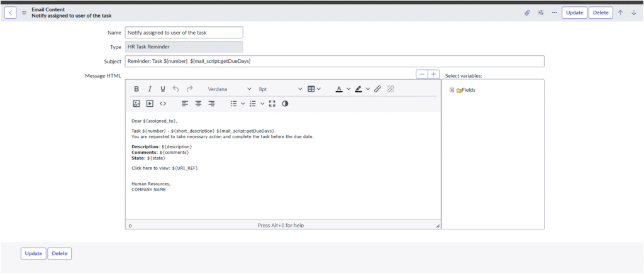Click the top Delete button
Image resolution: width=644 pixels, height=274 pixels.
coord(601,13)
